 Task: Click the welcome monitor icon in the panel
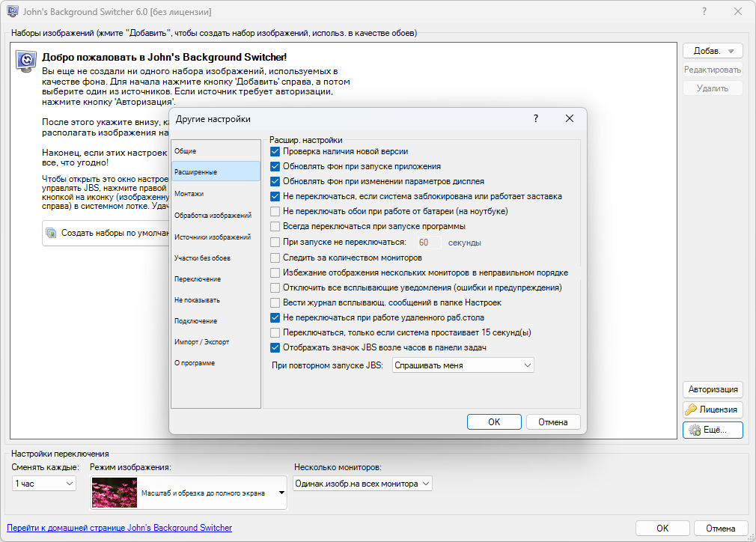pyautogui.click(x=28, y=61)
